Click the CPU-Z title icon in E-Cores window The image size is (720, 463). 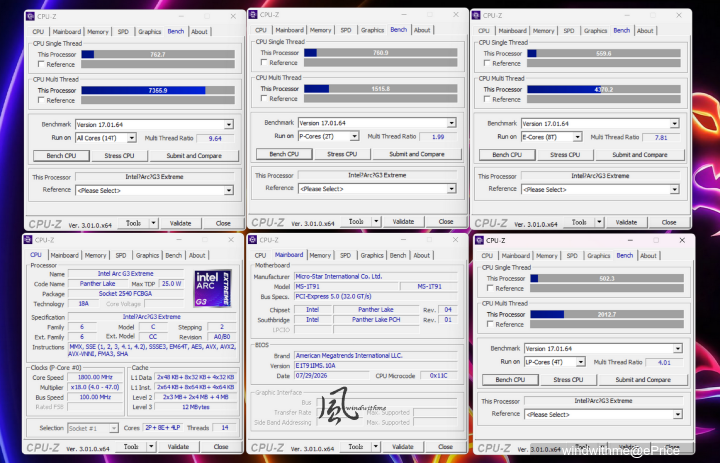pos(476,16)
